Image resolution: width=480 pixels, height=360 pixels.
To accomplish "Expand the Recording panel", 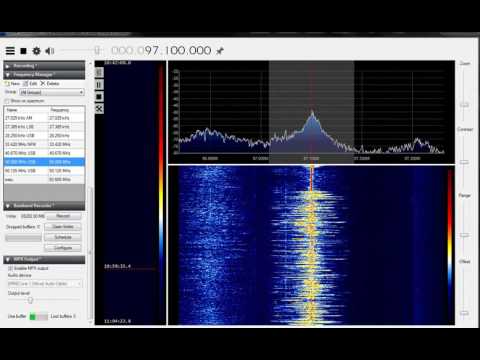I will pyautogui.click(x=44, y=66).
